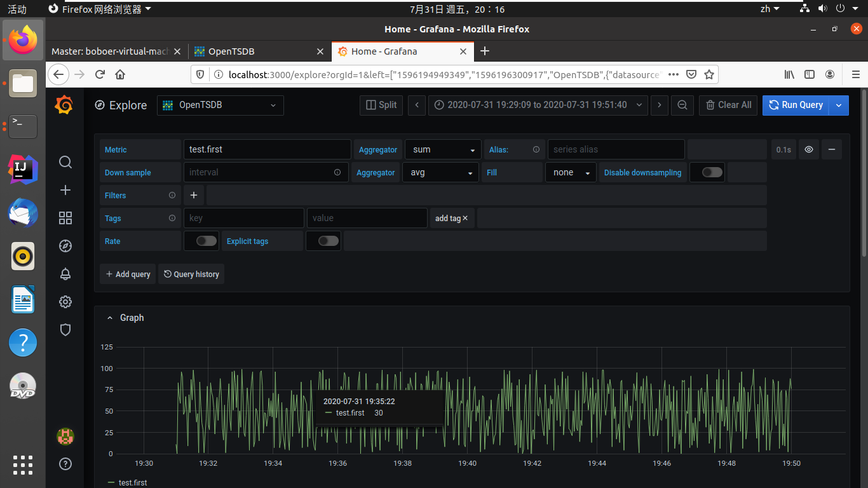Close the OpenTSDB browser tab
Image resolution: width=868 pixels, height=488 pixels.
[321, 51]
